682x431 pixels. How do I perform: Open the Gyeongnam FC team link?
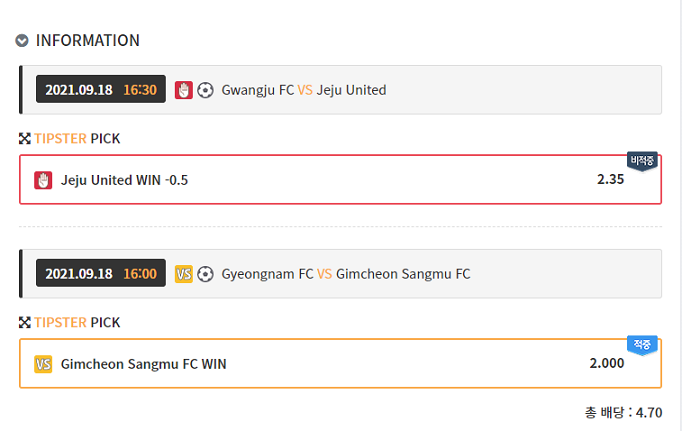coord(267,274)
